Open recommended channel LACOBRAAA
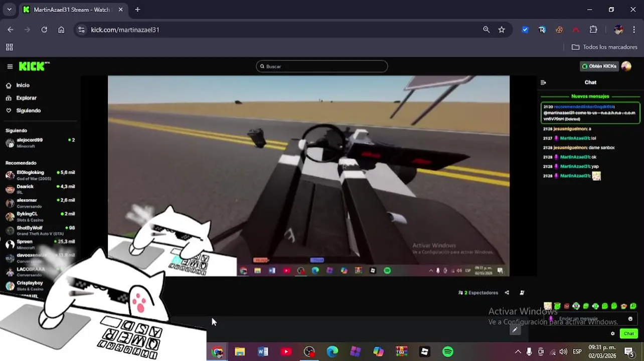The height and width of the screenshot is (361, 644). point(40,272)
